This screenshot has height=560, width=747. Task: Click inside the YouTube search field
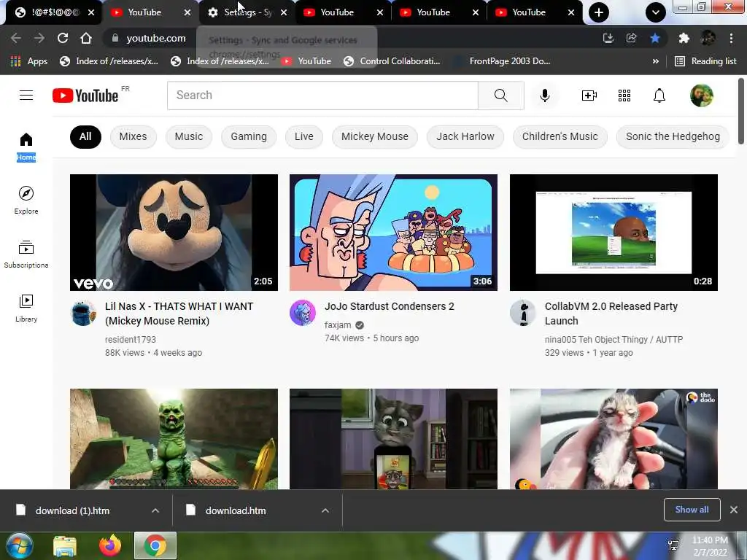pyautogui.click(x=322, y=96)
